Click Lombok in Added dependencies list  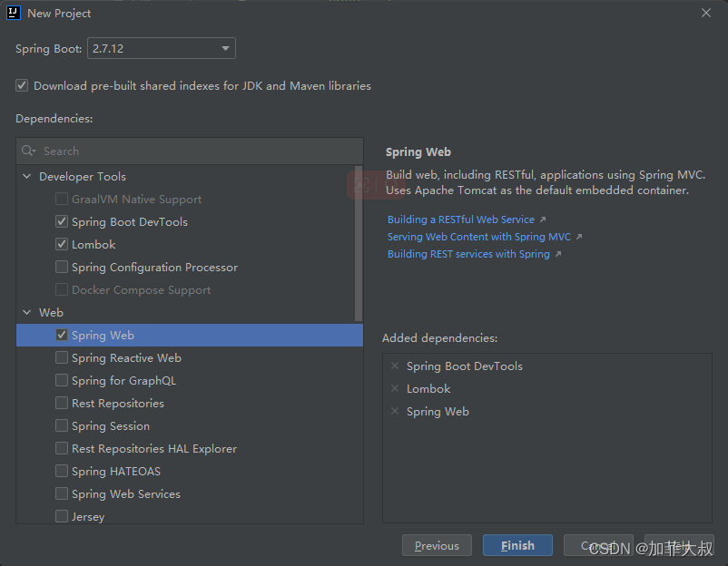point(428,389)
